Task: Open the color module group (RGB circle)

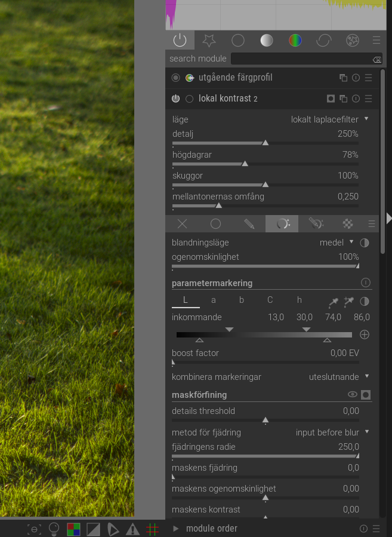Action: click(x=295, y=41)
